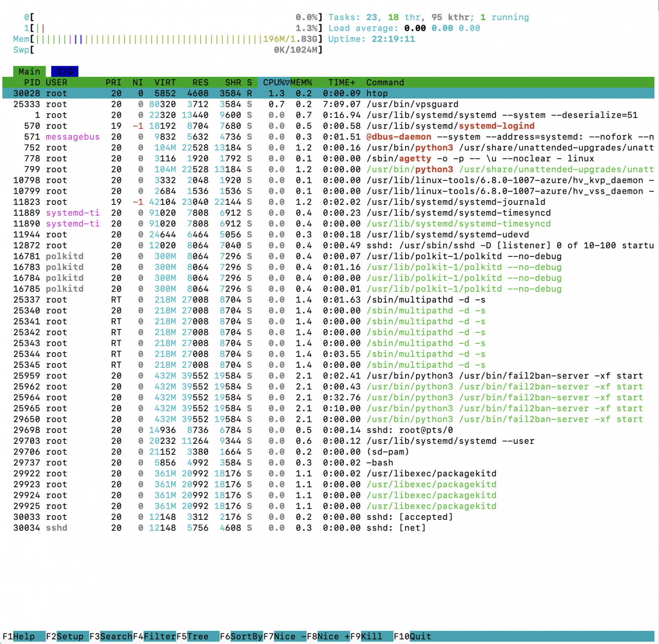Select the /usr/bin/vpsguard process row

328,104
